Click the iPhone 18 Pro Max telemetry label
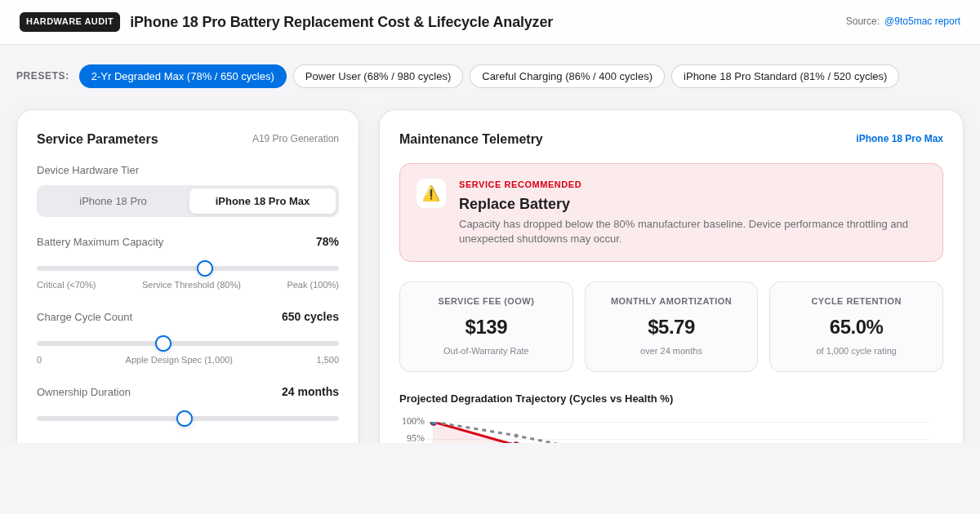Image resolution: width=980 pixels, height=514 pixels. 899,139
